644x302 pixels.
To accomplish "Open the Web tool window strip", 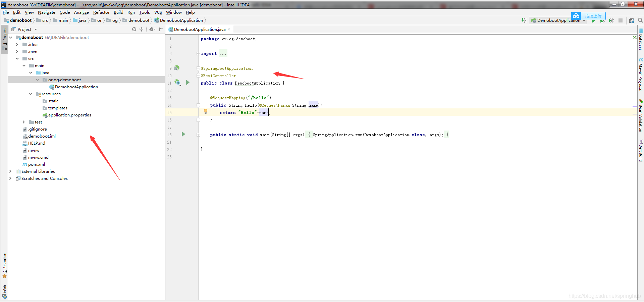I will 4,292.
